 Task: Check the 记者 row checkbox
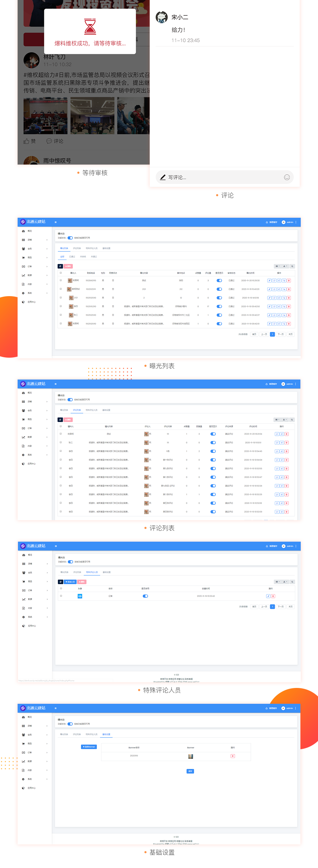[x=61, y=596]
